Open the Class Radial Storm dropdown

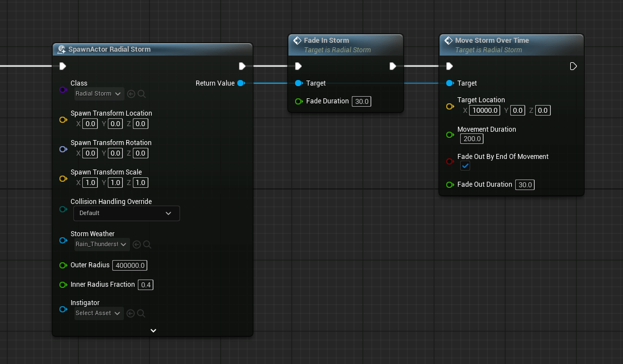(x=98, y=94)
